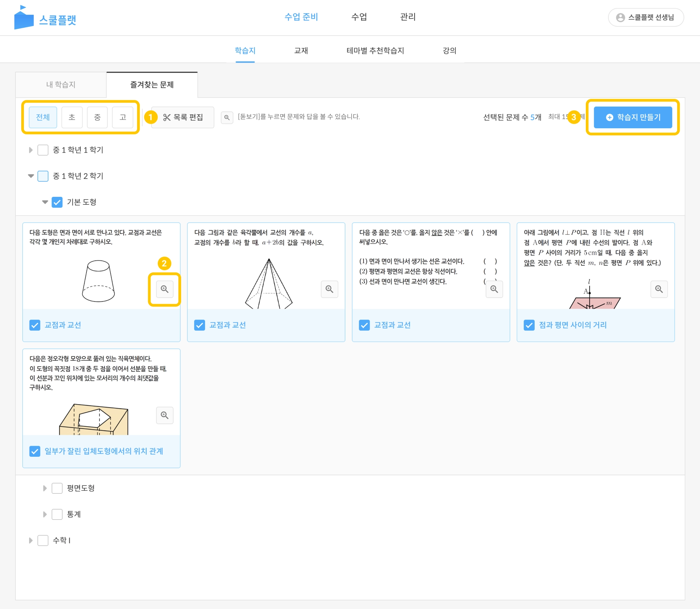700x609 pixels.
Task: Click 학습지 만들기 button
Action: tap(632, 117)
